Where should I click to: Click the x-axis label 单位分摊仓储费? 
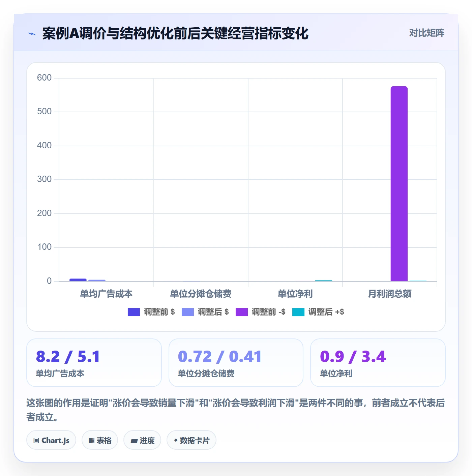coord(201,294)
